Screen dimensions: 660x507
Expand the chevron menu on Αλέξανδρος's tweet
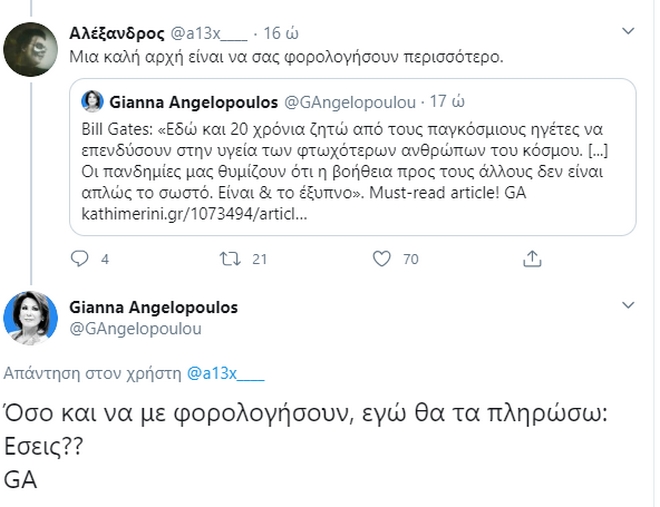tap(628, 32)
